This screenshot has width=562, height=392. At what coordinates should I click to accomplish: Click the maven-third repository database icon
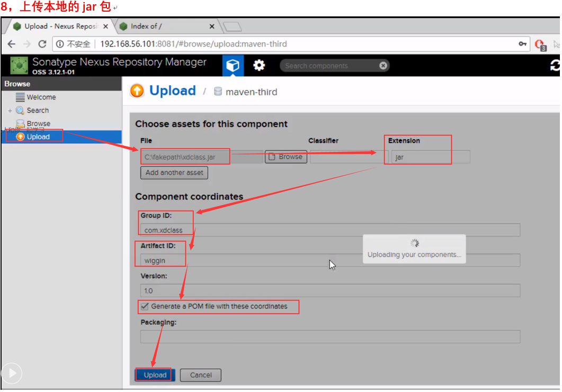coord(218,92)
